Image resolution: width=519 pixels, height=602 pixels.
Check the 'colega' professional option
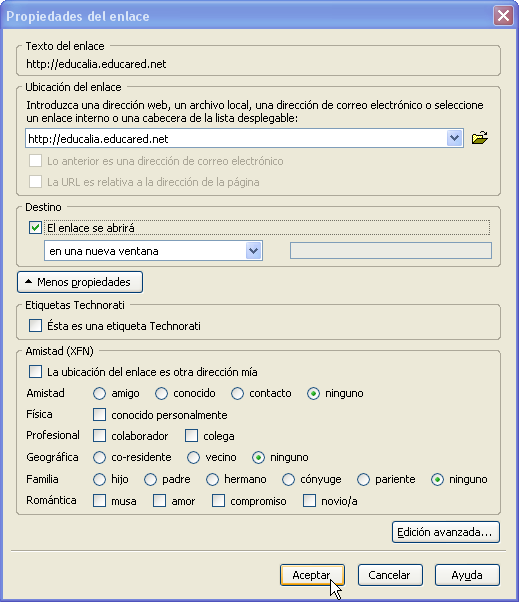pos(191,436)
